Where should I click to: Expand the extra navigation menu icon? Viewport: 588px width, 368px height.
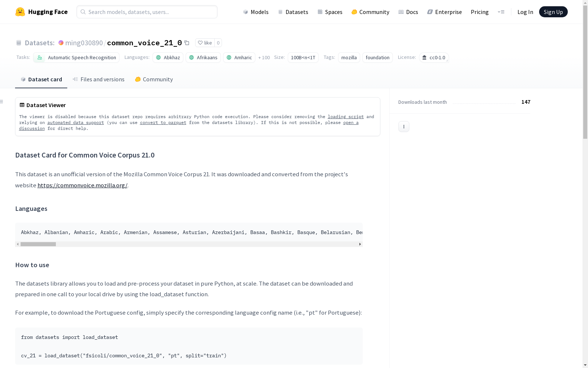point(501,12)
